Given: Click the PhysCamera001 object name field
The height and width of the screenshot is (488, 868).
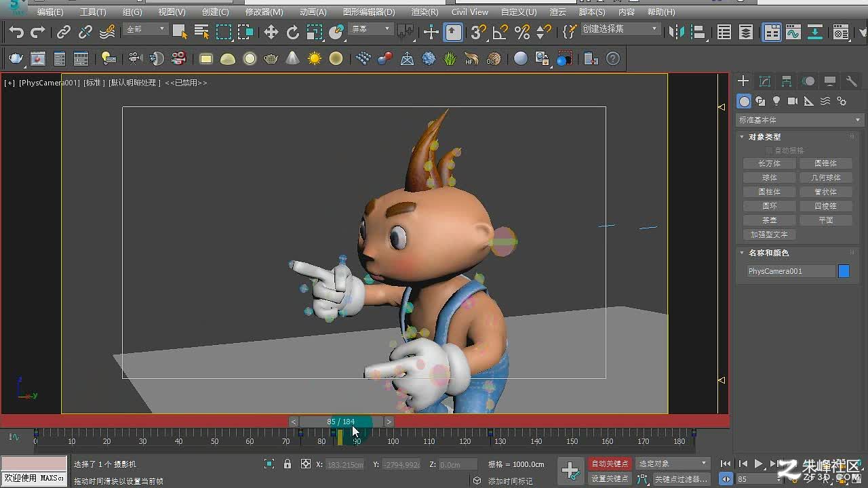Looking at the screenshot, I should pos(791,271).
